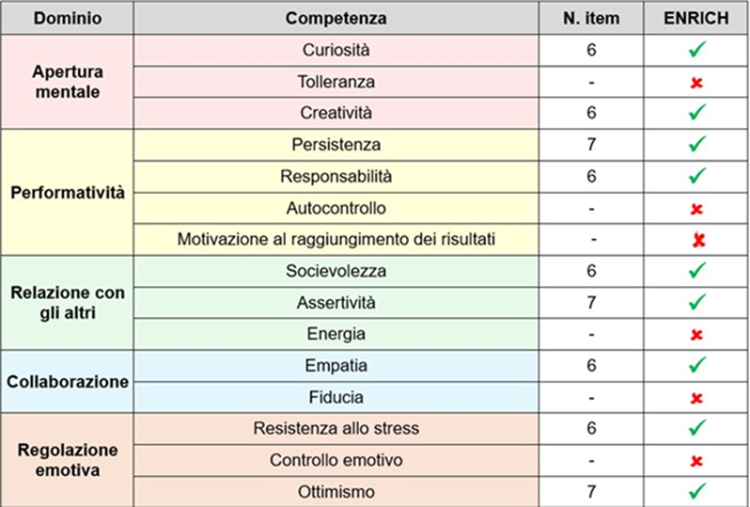Click the red X in the Autocontrollo row
This screenshot has width=750, height=507.
coord(697,208)
